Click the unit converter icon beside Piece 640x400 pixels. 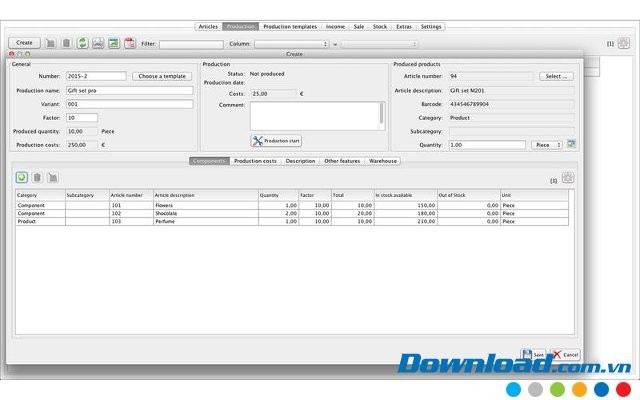[571, 144]
